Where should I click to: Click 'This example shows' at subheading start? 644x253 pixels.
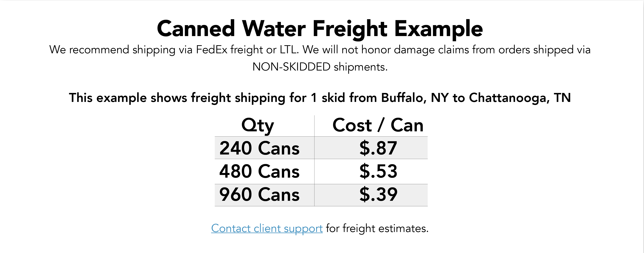(x=128, y=98)
